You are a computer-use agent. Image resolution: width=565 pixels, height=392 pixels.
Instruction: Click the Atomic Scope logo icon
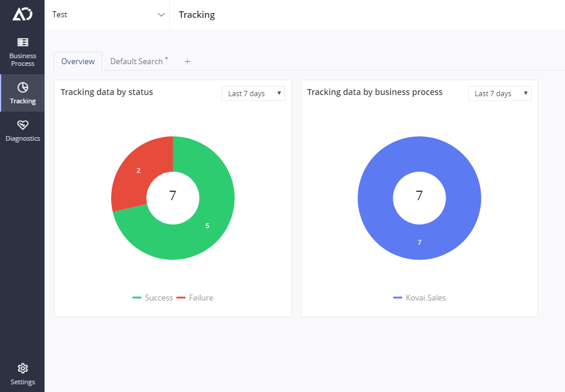pos(23,14)
